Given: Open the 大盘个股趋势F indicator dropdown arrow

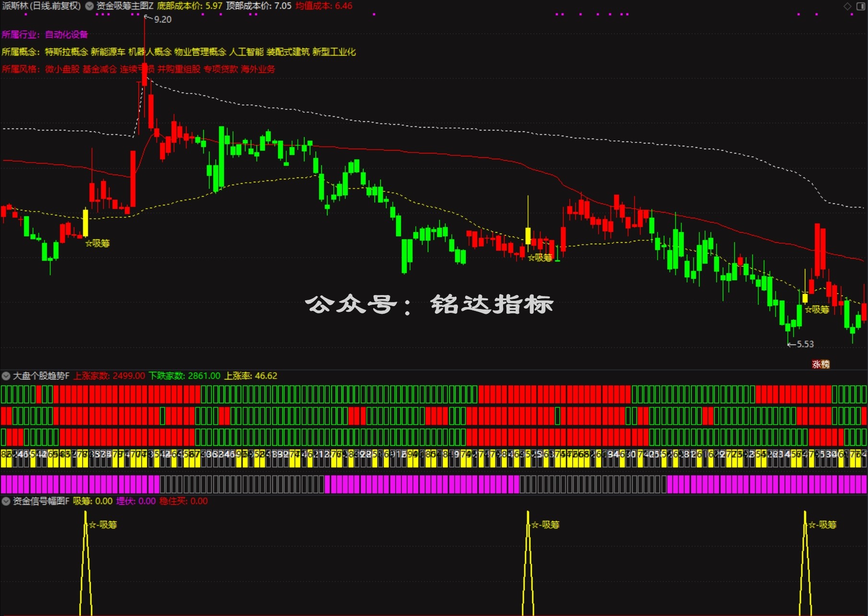Looking at the screenshot, I should click(x=6, y=376).
